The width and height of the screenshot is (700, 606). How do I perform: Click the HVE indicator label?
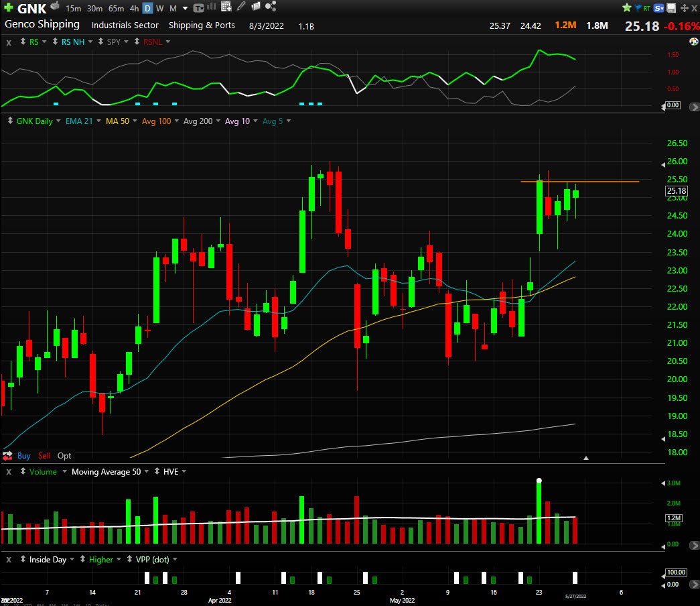pos(171,472)
